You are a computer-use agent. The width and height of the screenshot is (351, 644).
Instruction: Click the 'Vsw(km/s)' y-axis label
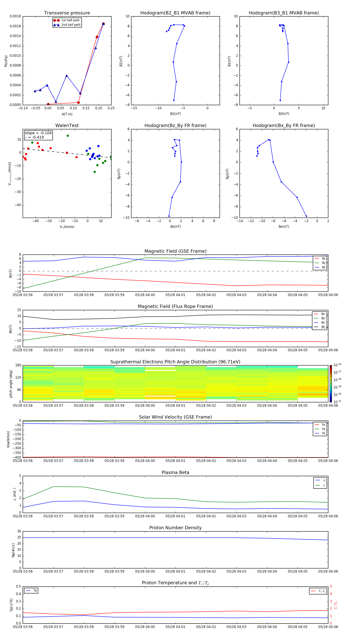pyautogui.click(x=8, y=439)
